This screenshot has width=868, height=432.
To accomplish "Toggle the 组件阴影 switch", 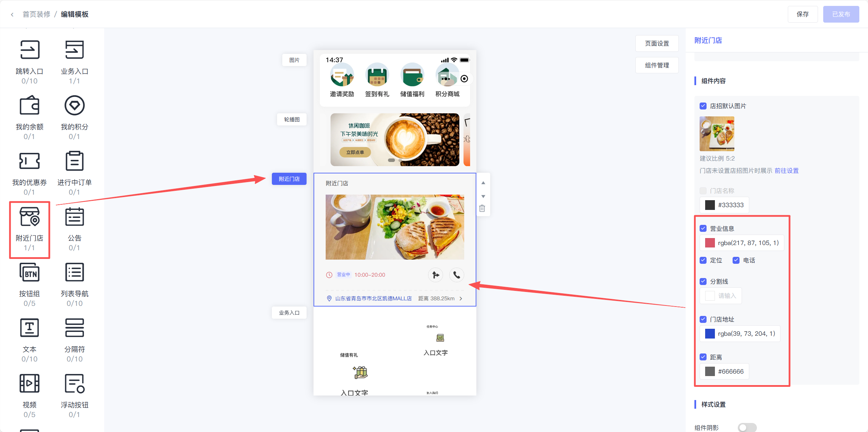I will (747, 427).
